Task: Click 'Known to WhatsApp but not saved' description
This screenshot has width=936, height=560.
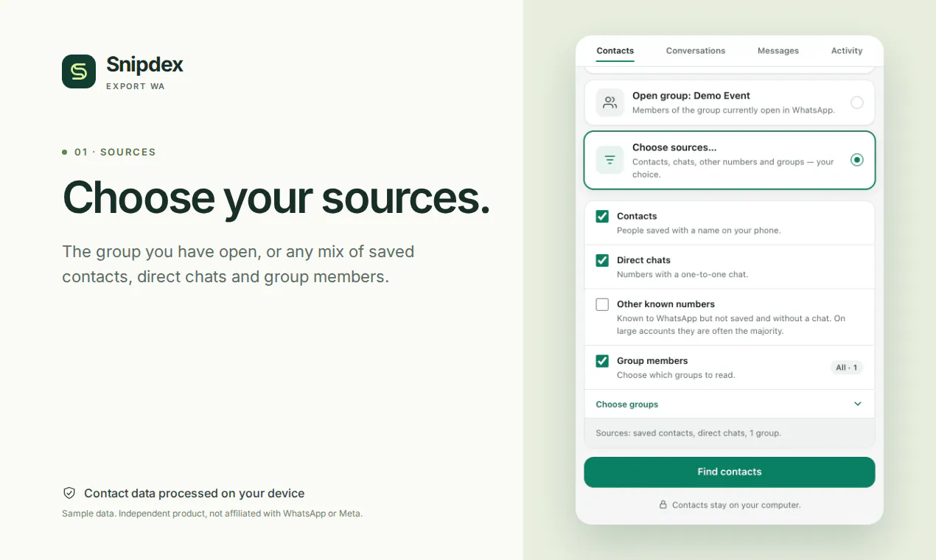Action: tap(731, 325)
